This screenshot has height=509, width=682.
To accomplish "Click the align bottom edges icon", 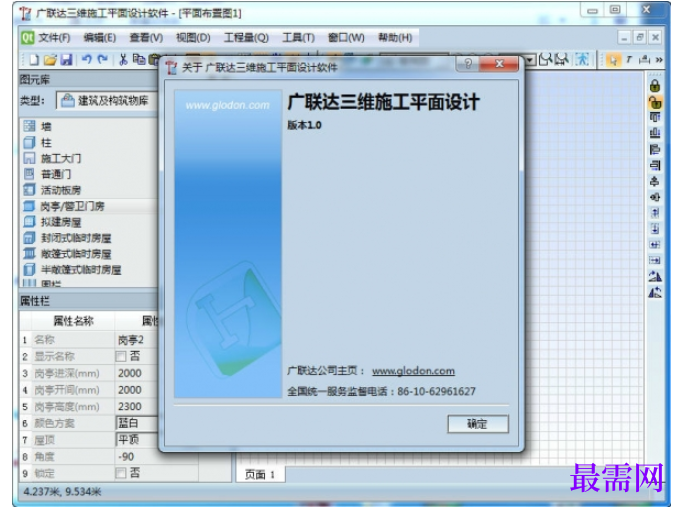I will [655, 133].
